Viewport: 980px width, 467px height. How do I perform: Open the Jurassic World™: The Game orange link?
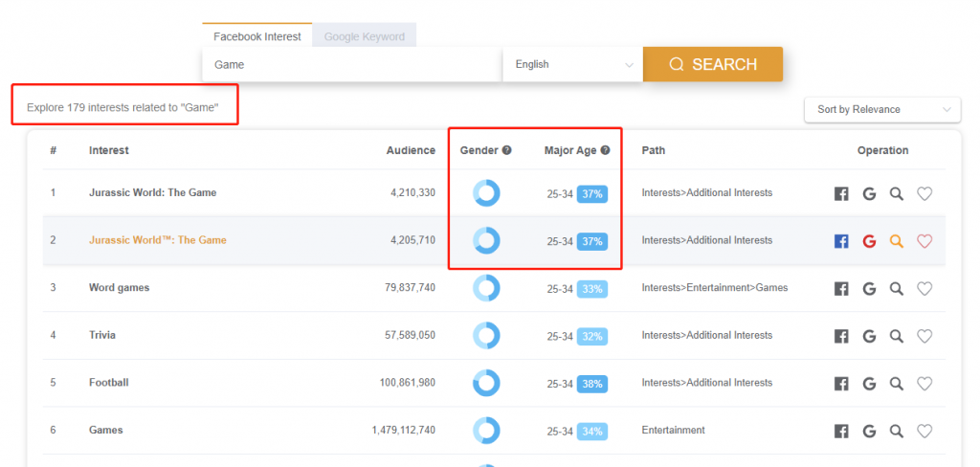coord(158,240)
